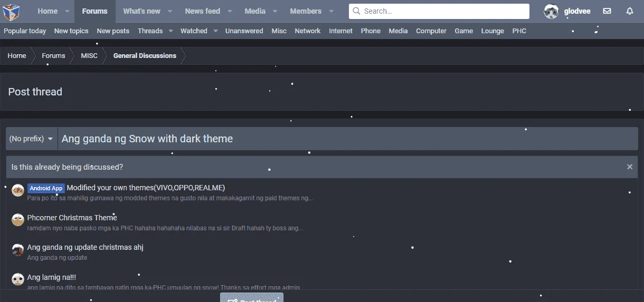
Task: Open avatar of Ang ganda ng update thread
Action: point(18,250)
